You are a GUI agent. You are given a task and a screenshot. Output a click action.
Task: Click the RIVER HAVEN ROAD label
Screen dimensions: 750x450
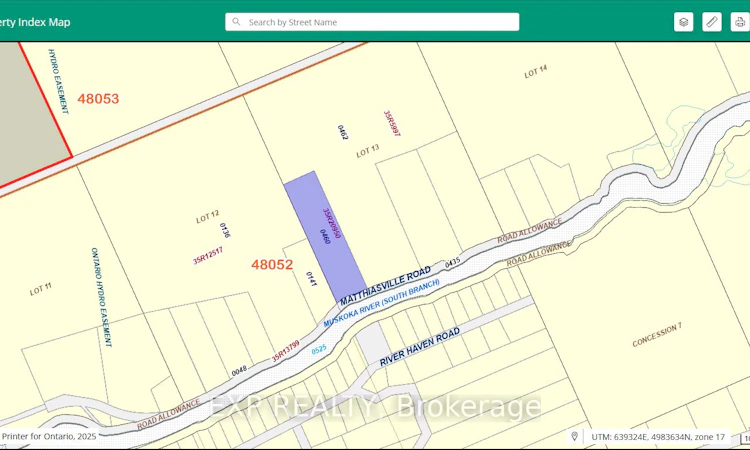tap(419, 347)
